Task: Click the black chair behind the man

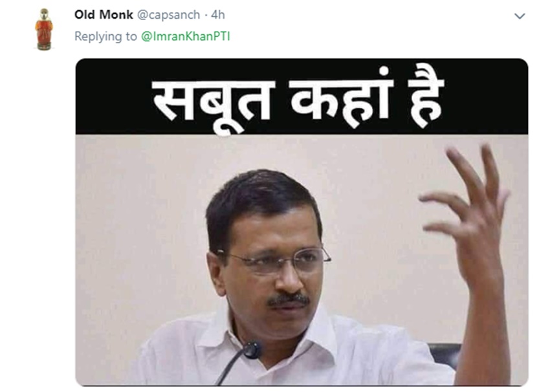Action: click(x=445, y=355)
